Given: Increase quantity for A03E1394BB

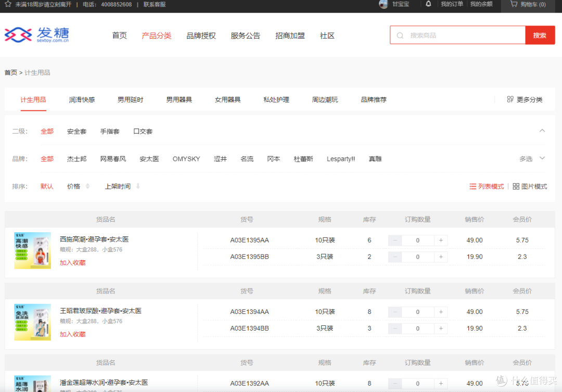Looking at the screenshot, I should coord(441,328).
